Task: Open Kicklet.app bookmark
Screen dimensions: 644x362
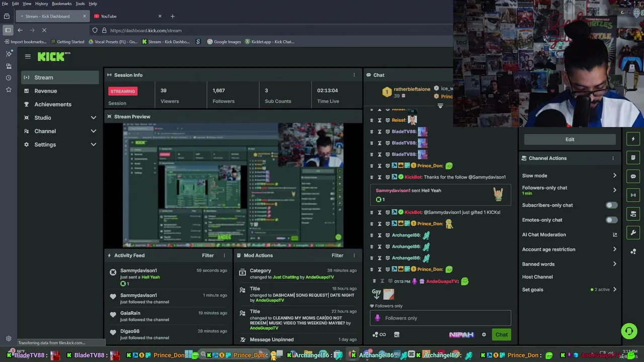Action: point(269,42)
